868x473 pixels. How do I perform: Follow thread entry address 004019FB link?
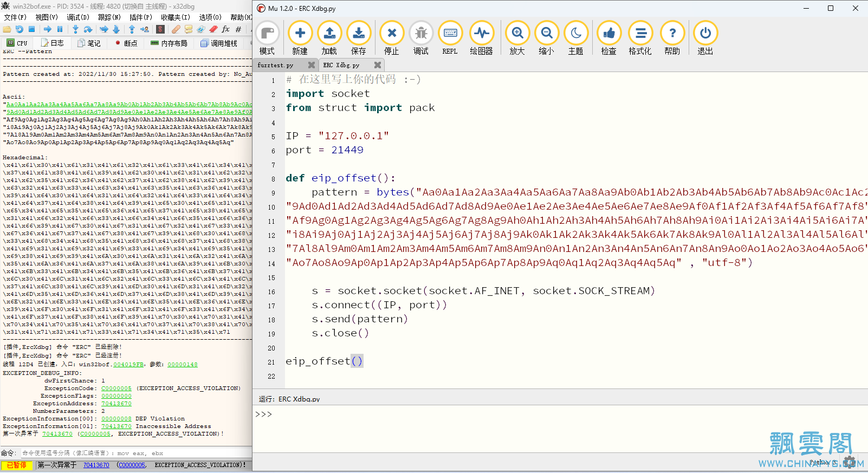pos(128,365)
